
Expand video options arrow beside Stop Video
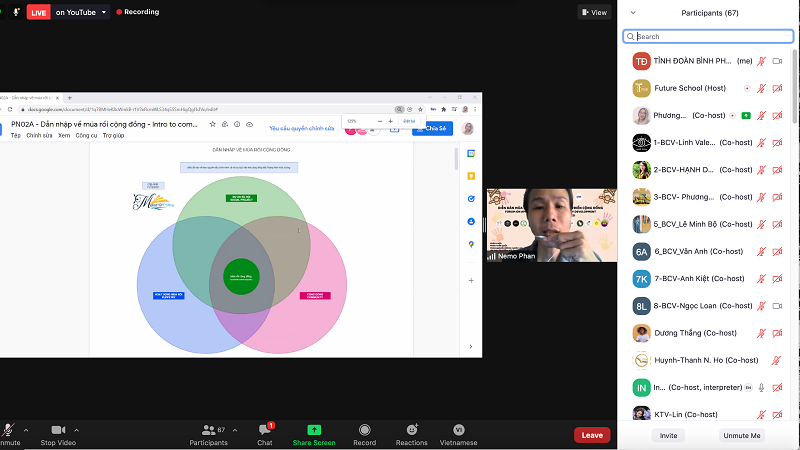[77, 429]
